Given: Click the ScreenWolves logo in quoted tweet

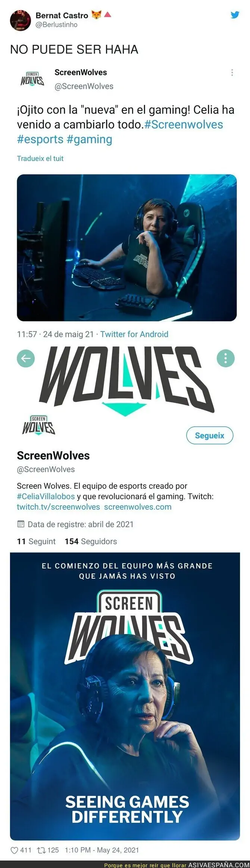Looking at the screenshot, I should 32,79.
